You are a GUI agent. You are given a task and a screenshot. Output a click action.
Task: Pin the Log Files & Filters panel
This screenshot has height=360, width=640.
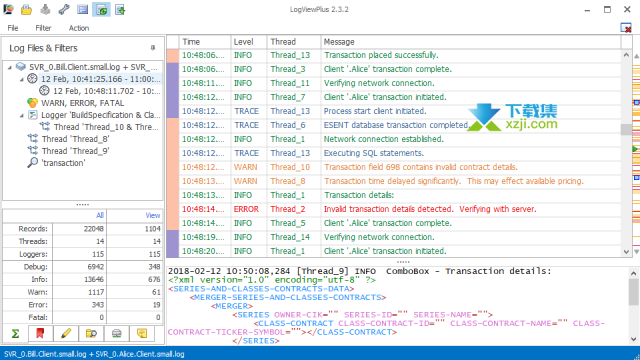click(x=153, y=48)
